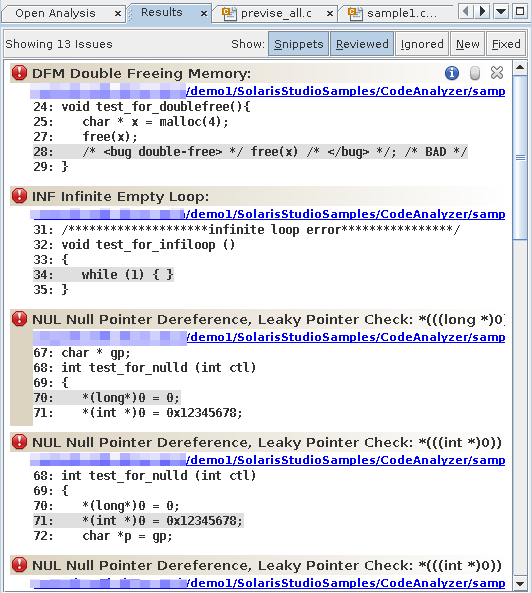Screen dimensions: 532x593
Task: Click 'Showing 13 Issues' label
Action: pyautogui.click(x=59, y=44)
